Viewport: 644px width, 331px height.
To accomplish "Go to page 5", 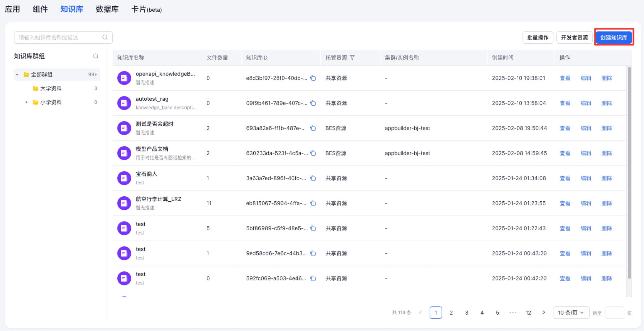I will point(497,312).
